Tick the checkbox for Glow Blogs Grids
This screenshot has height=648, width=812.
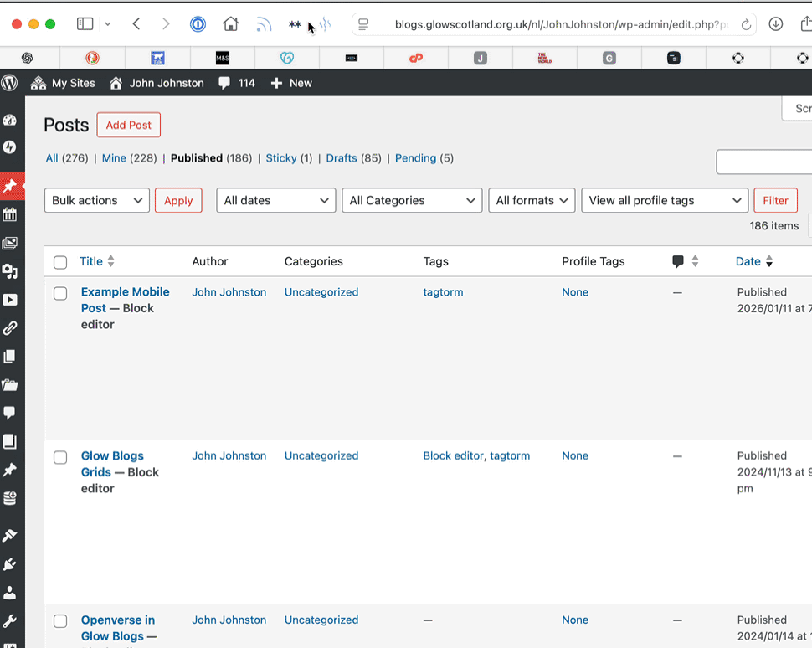[x=60, y=457]
